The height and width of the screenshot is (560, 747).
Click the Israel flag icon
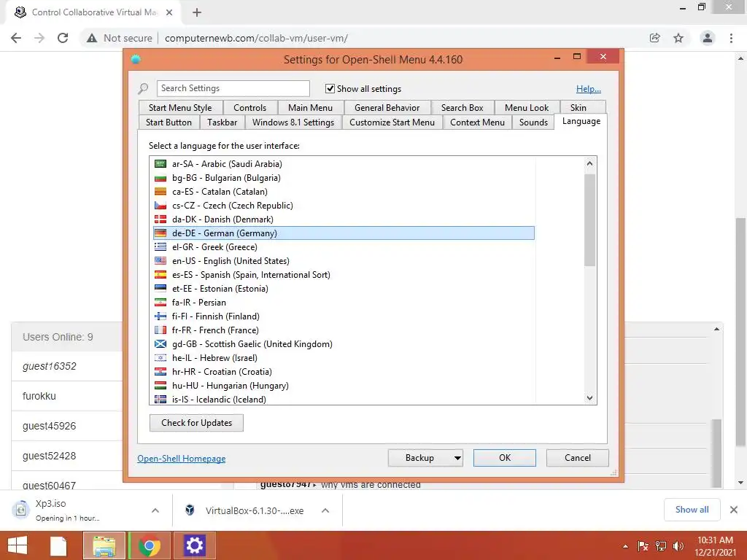[x=160, y=357]
